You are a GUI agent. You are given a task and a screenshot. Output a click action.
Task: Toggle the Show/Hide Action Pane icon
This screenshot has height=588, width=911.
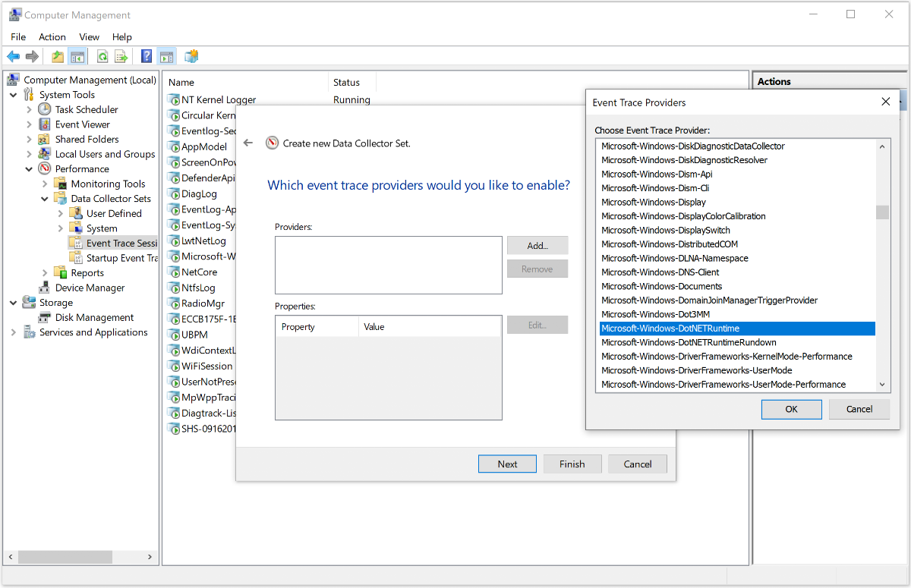click(x=167, y=56)
